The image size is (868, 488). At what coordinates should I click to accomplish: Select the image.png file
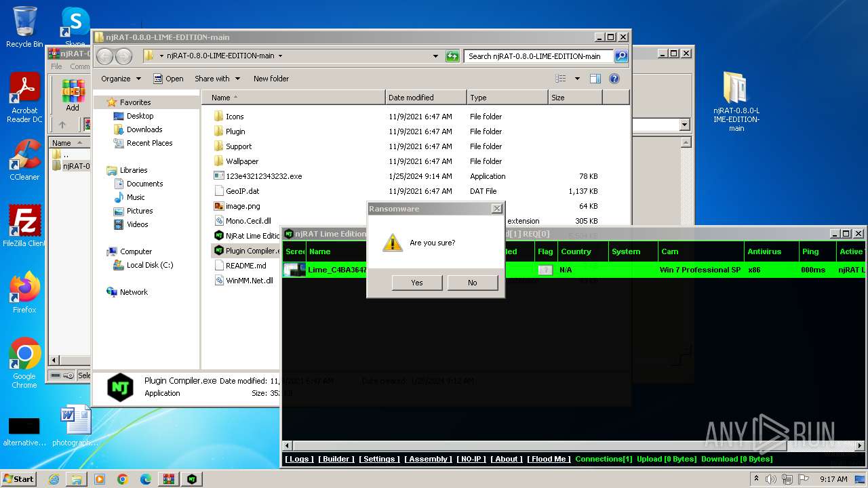pos(243,206)
